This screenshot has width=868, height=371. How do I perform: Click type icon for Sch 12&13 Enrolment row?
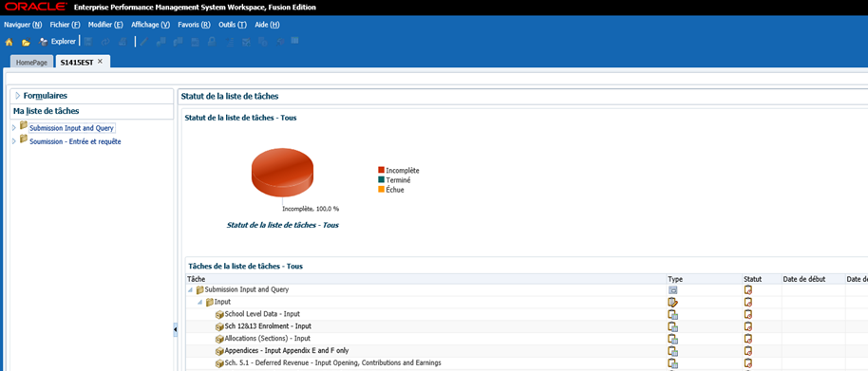tap(672, 326)
